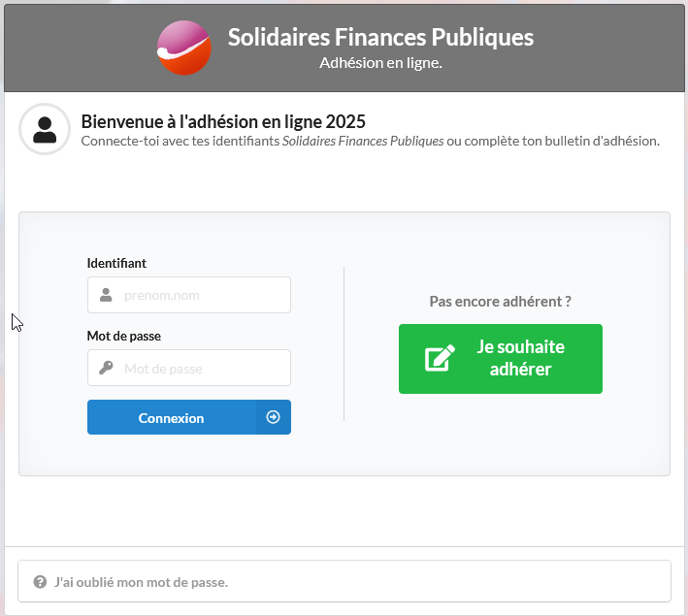This screenshot has height=616, width=688.
Task: Submit login with the Connexion button
Action: tap(189, 417)
